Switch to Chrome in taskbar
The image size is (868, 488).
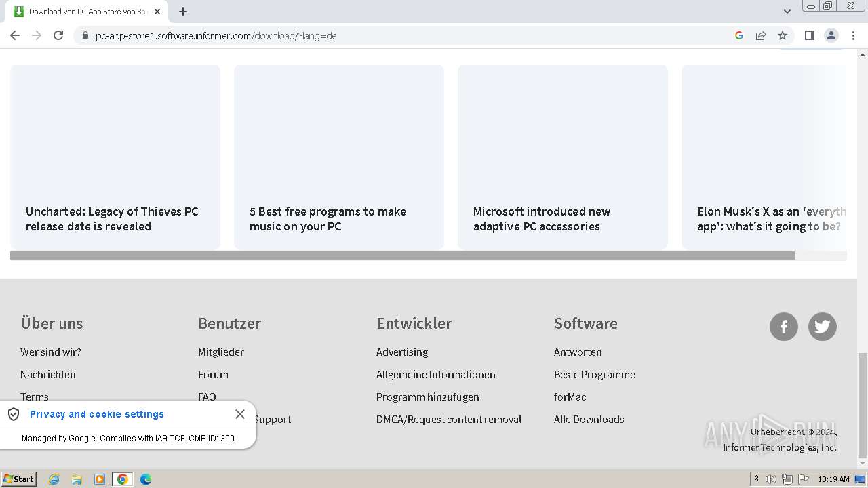pos(123,479)
